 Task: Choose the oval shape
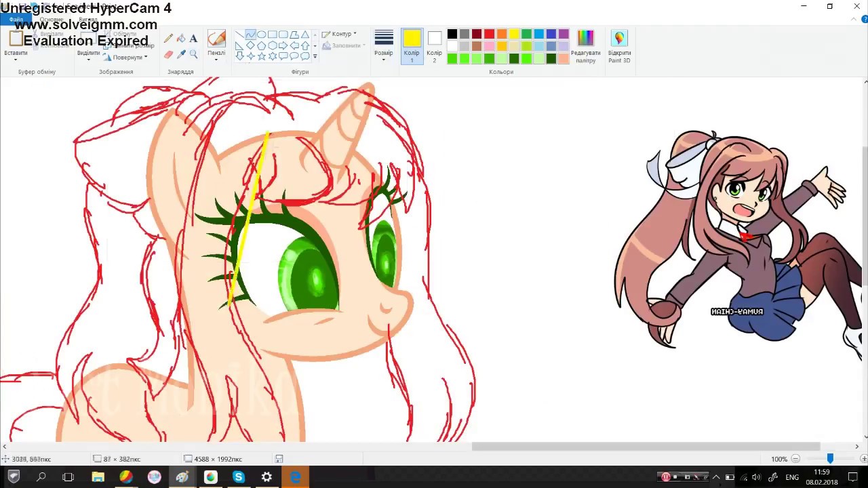(261, 35)
